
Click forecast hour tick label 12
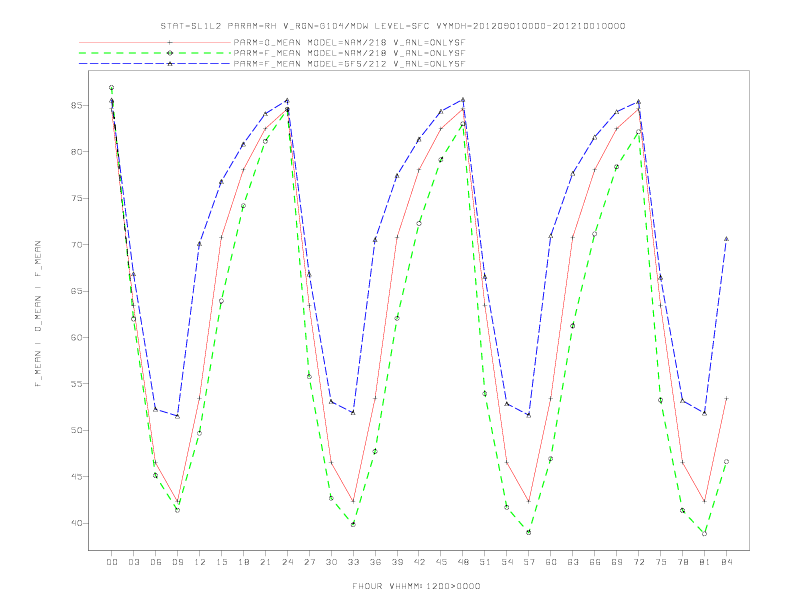pos(200,562)
